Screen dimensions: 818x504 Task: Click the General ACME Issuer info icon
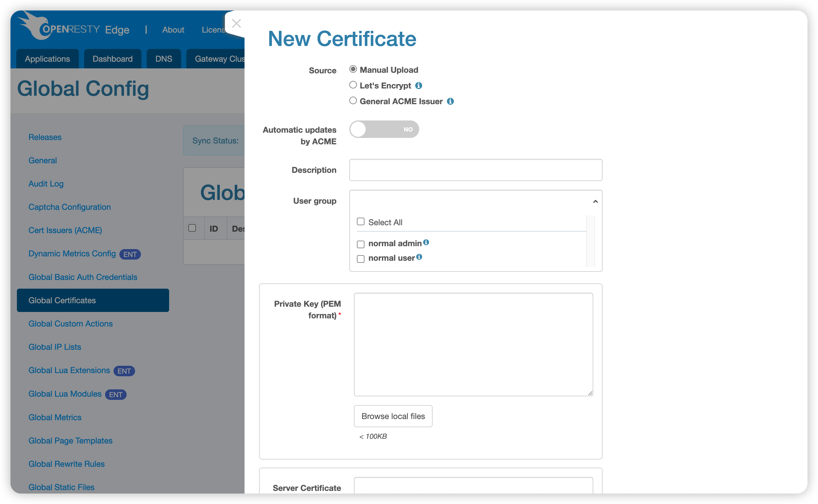[450, 101]
